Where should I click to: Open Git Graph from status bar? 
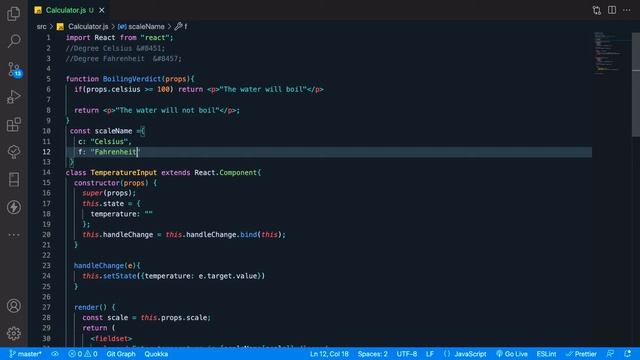coord(121,354)
